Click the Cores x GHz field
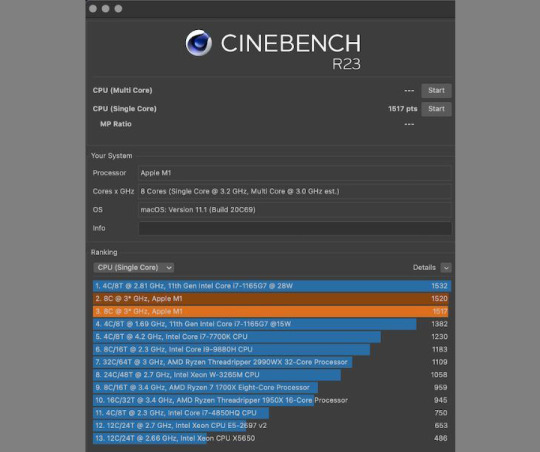The image size is (540, 452). 295,192
